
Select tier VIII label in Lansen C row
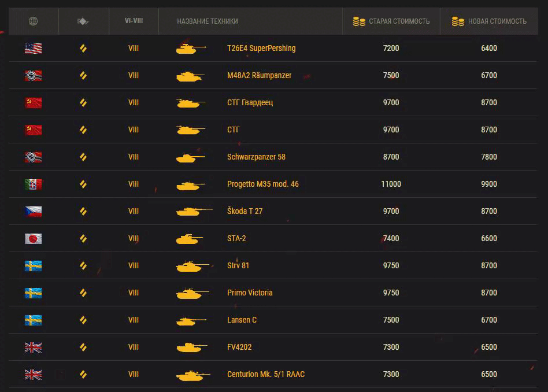click(134, 320)
